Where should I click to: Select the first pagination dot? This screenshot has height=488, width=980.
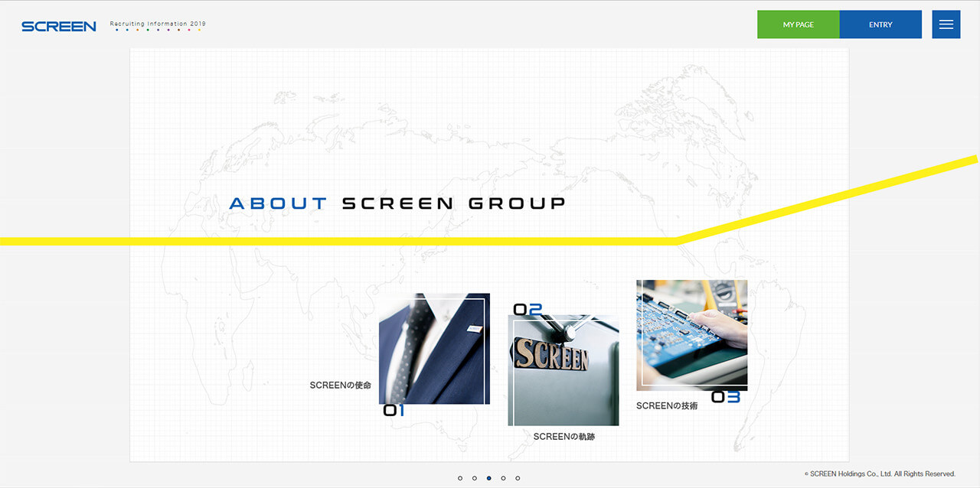point(460,478)
